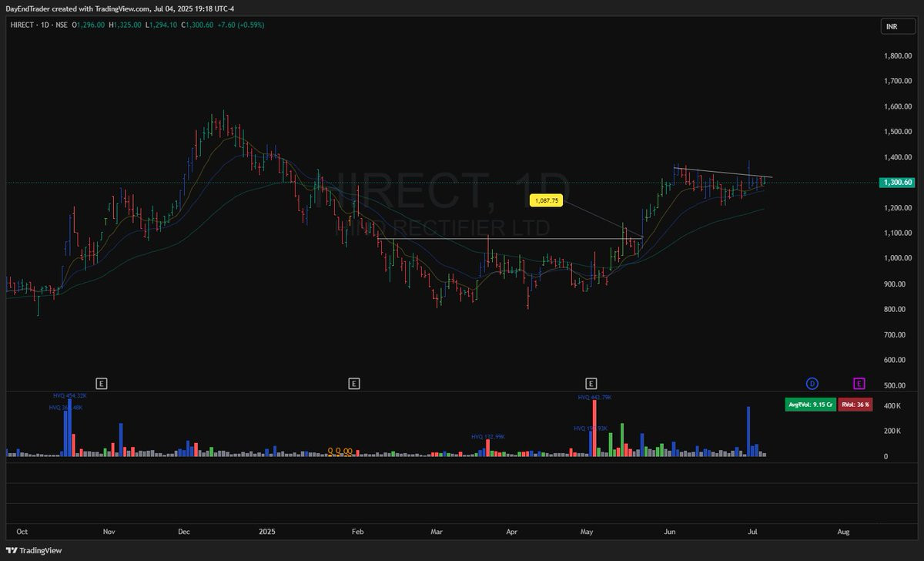Screen dimensions: 924x561
Task: Click the low value L1,294.10
Action: point(159,25)
